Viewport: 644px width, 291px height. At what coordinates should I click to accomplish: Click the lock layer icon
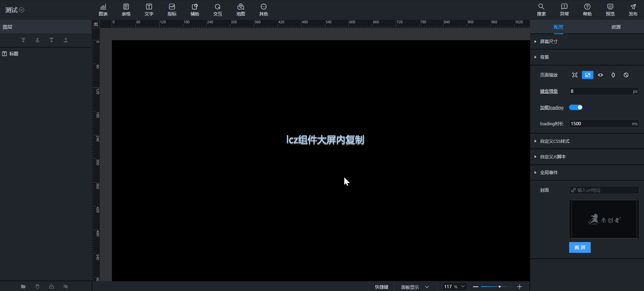[52, 287]
